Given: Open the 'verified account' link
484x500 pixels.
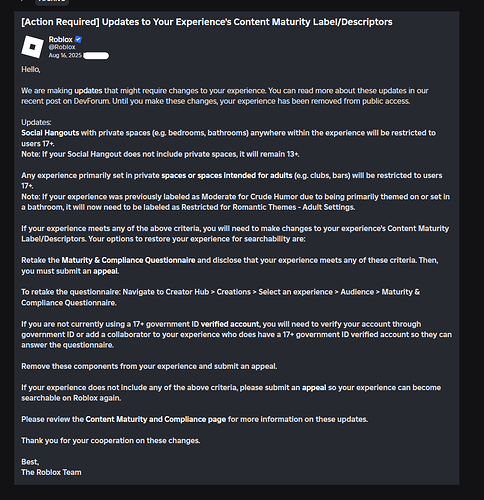Looking at the screenshot, I should (x=230, y=324).
